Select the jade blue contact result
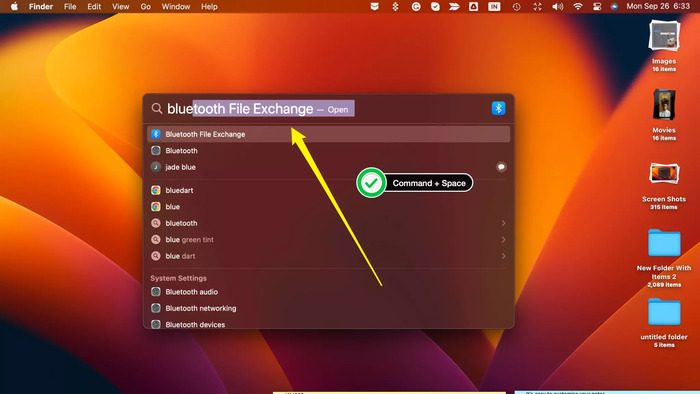 (x=328, y=167)
